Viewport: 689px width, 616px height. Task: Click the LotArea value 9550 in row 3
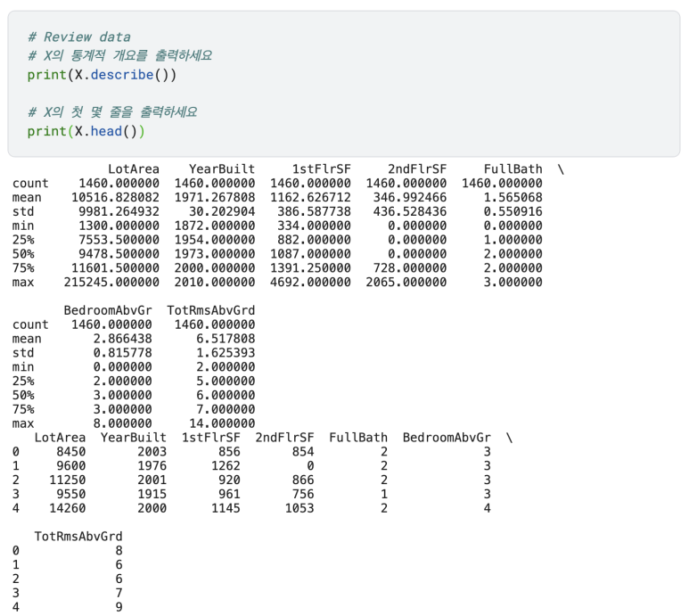[x=70, y=494]
